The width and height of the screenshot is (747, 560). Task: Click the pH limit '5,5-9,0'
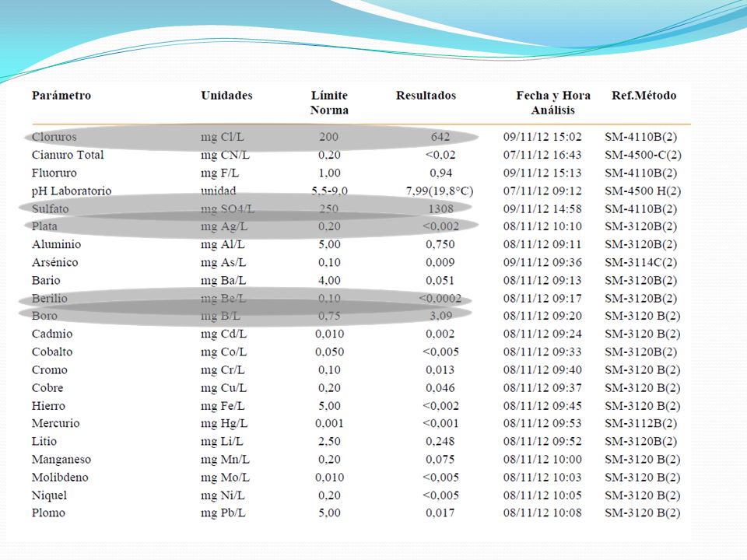329,191
